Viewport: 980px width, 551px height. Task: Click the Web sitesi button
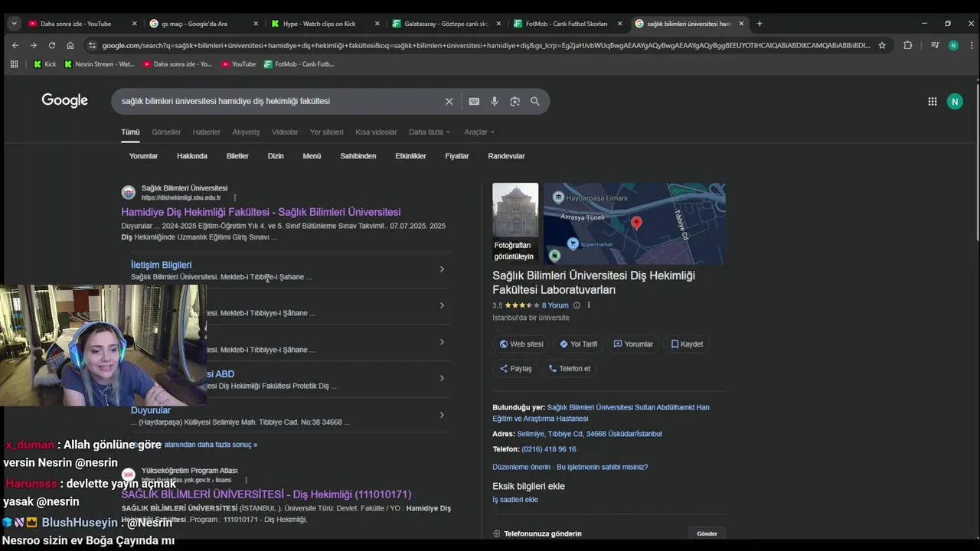coord(521,344)
